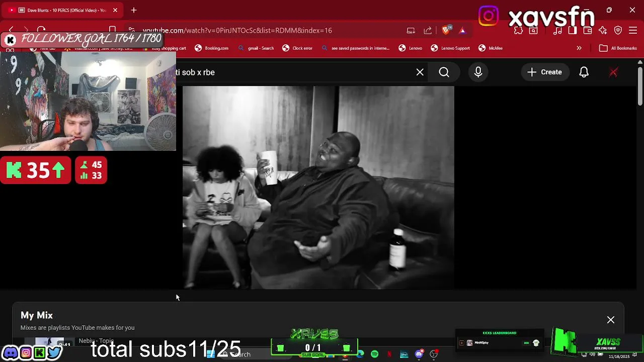
Task: Toggle the browser sidebar panel icon
Action: (x=573, y=30)
